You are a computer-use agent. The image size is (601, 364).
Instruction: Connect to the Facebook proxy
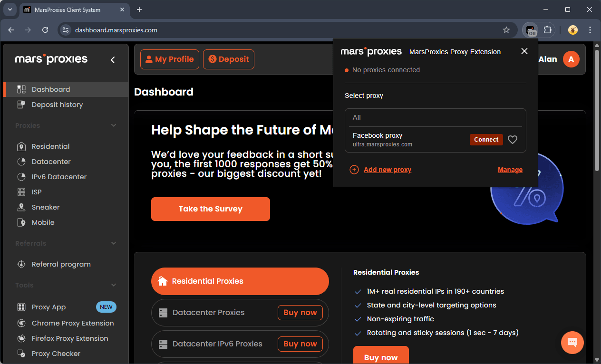point(486,140)
